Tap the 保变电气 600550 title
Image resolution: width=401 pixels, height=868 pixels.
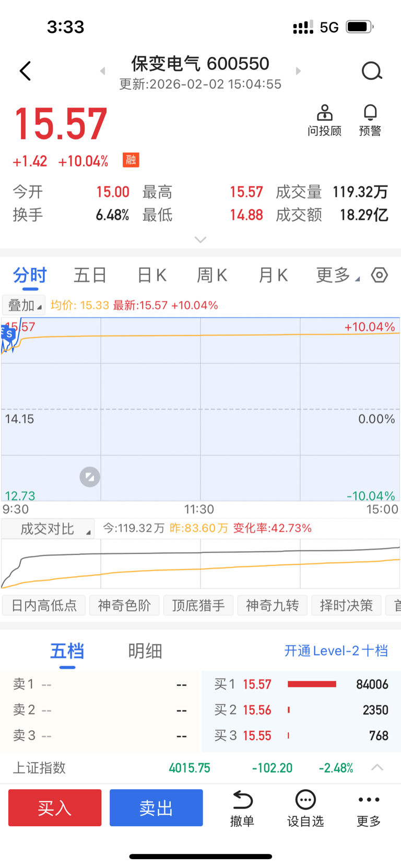click(200, 64)
